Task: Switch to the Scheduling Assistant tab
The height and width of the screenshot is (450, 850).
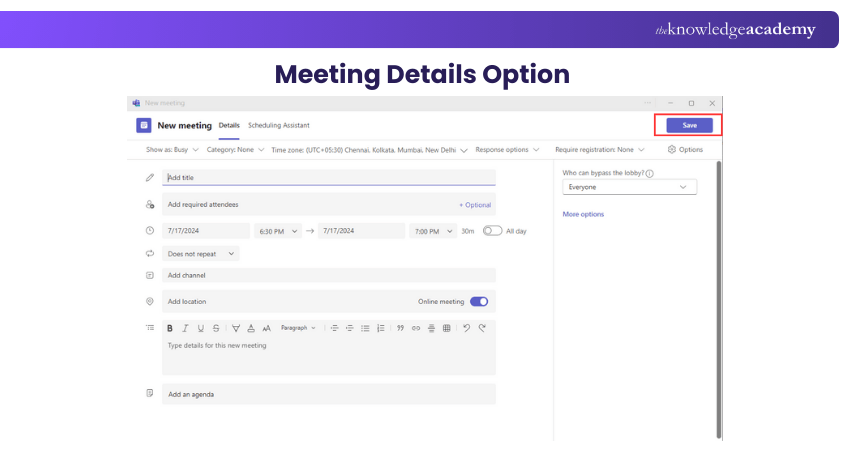Action: (x=279, y=125)
